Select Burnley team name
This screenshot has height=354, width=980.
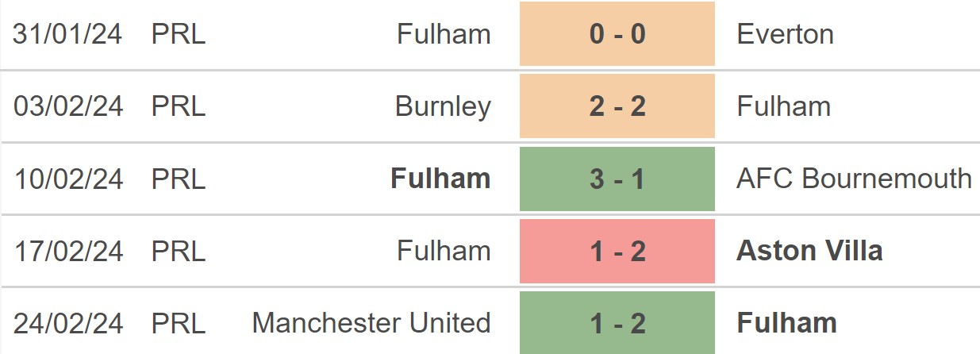[x=443, y=107]
